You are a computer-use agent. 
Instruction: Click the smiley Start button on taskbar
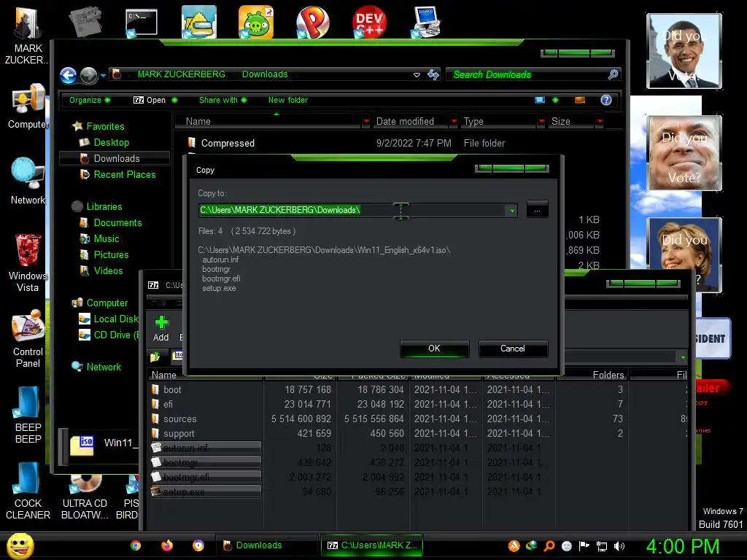[x=20, y=545]
